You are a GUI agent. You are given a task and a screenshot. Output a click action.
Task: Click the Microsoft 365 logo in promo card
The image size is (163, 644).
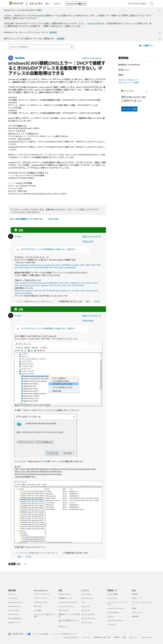128,91
